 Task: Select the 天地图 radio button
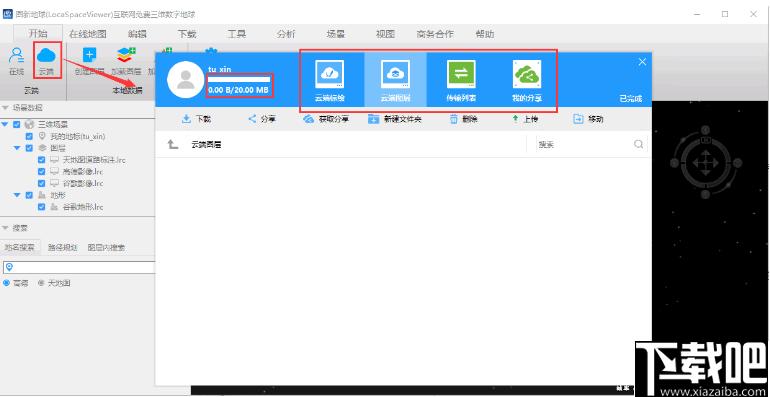click(x=41, y=283)
